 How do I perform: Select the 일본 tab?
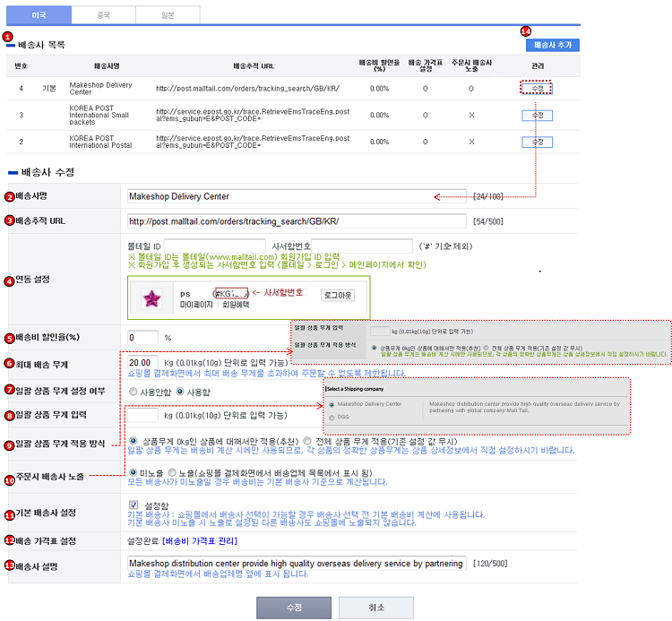point(169,14)
